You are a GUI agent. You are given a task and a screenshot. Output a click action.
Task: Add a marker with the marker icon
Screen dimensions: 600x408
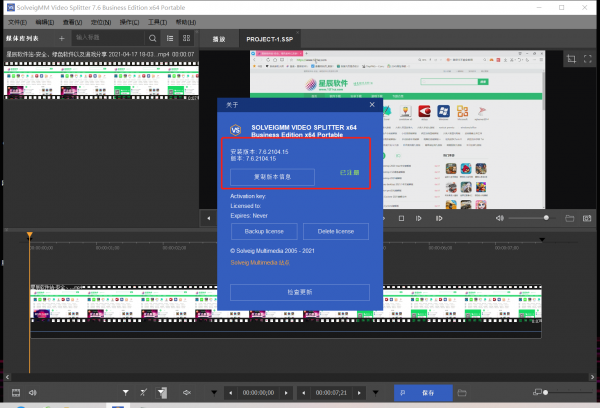tap(126, 393)
